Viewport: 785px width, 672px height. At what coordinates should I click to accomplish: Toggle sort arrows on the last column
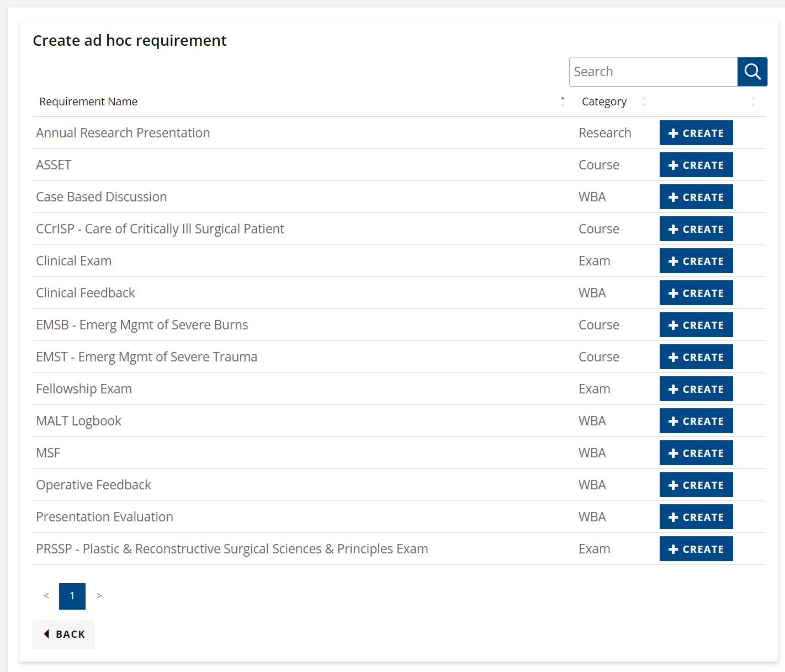coord(753,102)
